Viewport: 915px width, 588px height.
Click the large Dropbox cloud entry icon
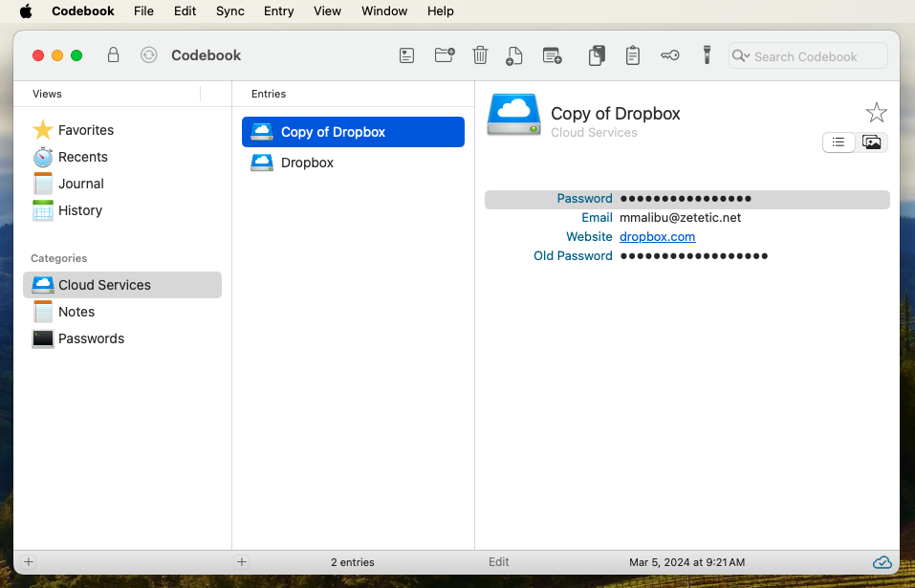point(513,115)
